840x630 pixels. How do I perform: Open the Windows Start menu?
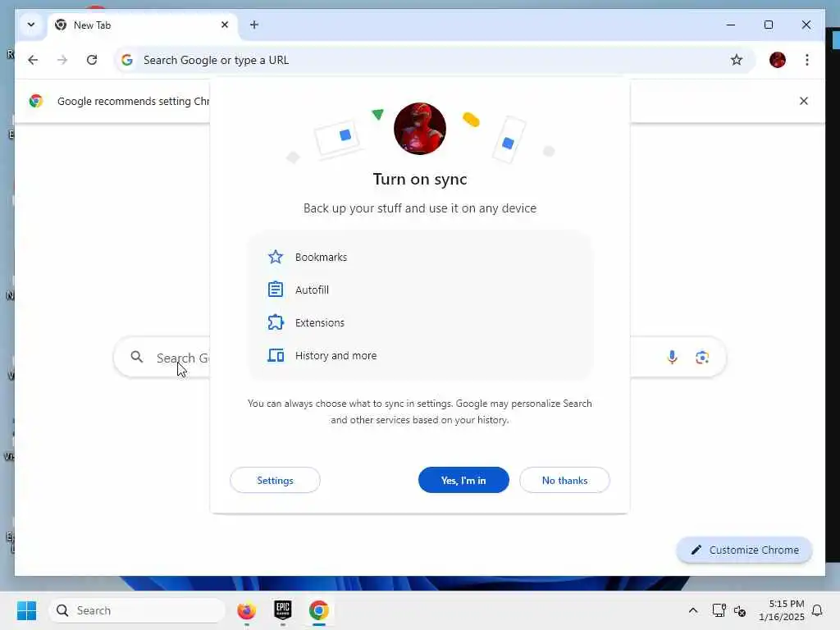tap(26, 610)
